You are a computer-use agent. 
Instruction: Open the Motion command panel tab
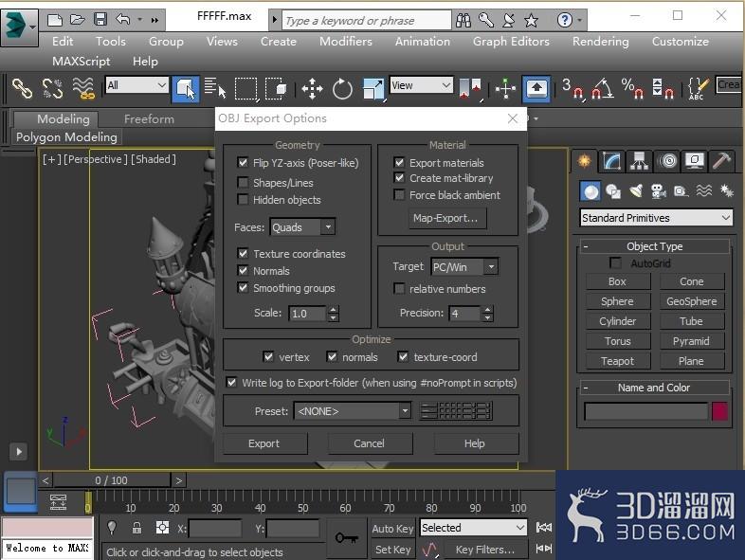[x=667, y=161]
